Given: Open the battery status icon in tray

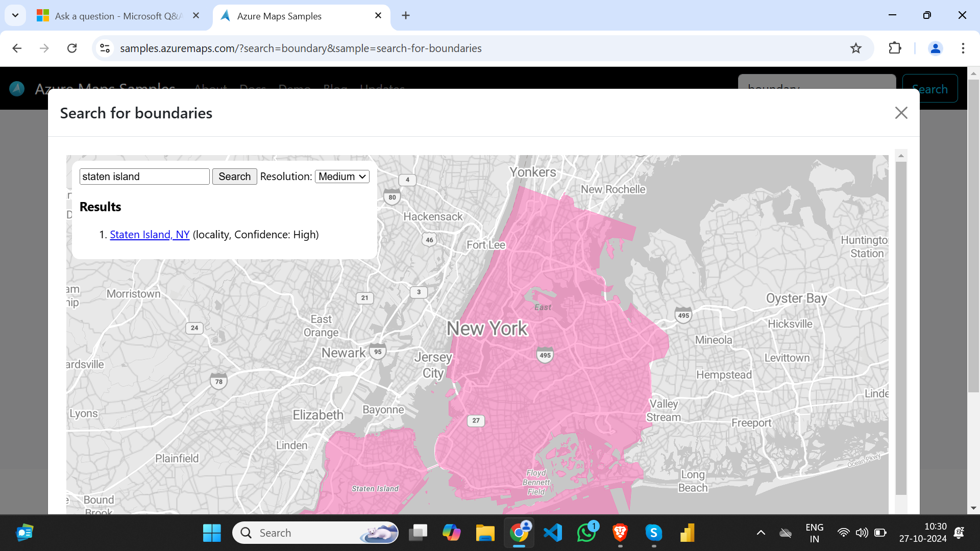Looking at the screenshot, I should [880, 533].
